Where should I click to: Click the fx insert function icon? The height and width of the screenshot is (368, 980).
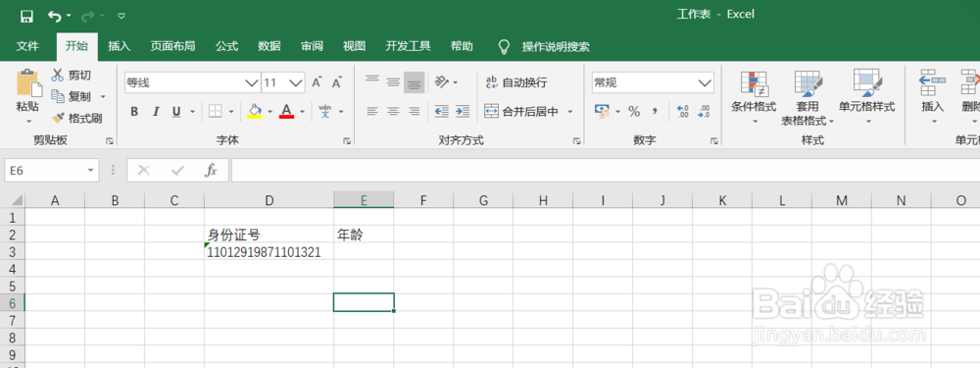point(211,170)
